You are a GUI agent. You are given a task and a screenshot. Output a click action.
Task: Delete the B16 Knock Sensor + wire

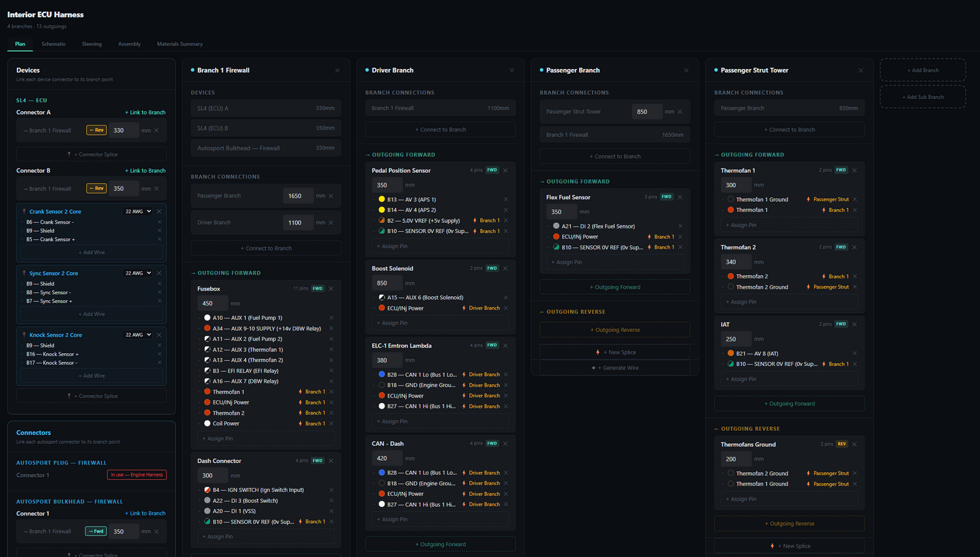pos(159,354)
